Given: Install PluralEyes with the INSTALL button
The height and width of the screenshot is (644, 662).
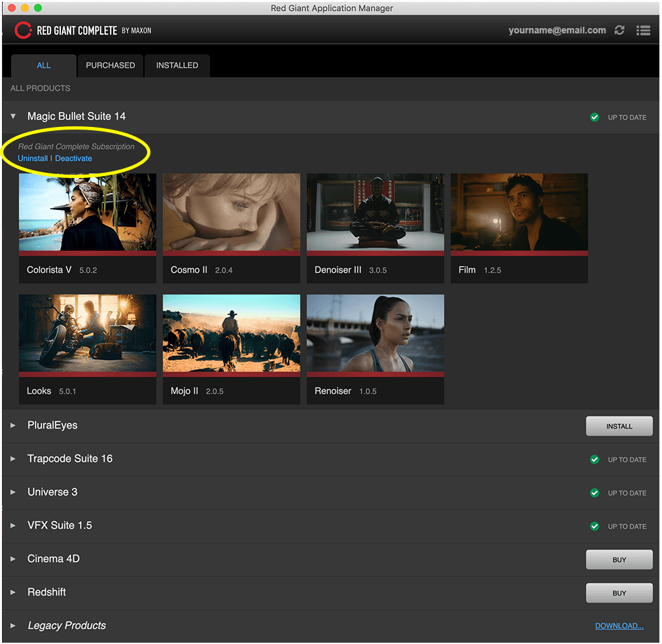Looking at the screenshot, I should point(619,426).
